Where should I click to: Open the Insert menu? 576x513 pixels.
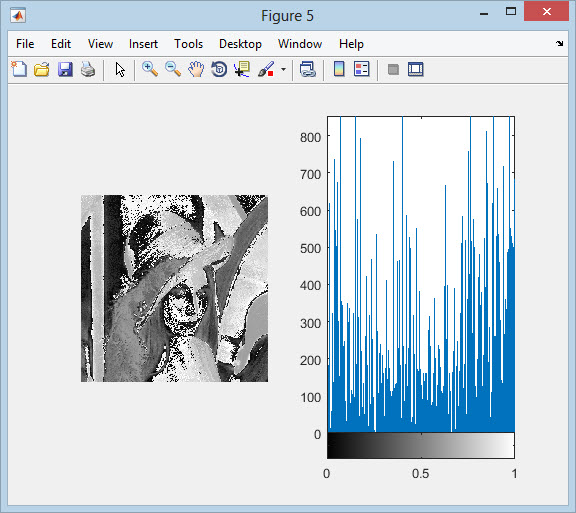coord(143,44)
